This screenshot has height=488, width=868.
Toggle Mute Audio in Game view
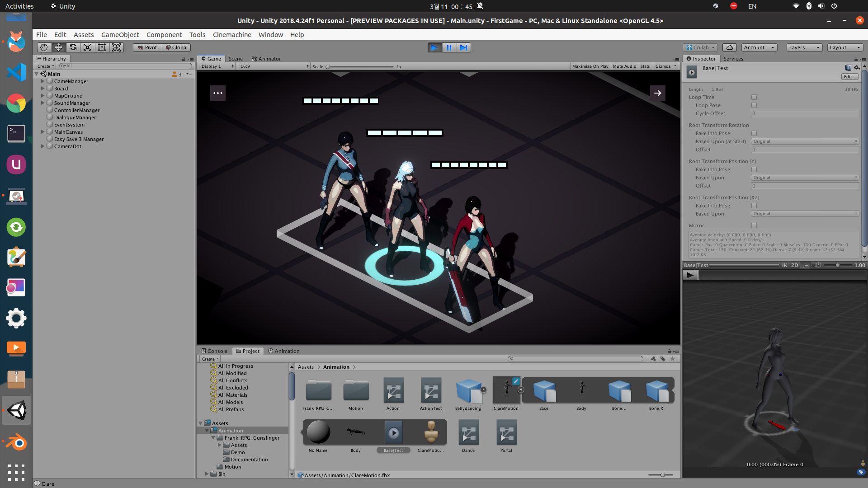pyautogui.click(x=624, y=66)
